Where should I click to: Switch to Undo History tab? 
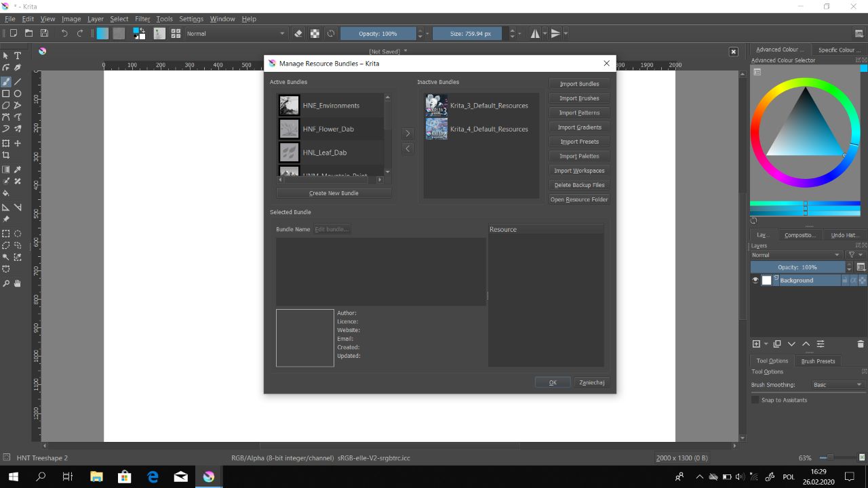click(845, 235)
